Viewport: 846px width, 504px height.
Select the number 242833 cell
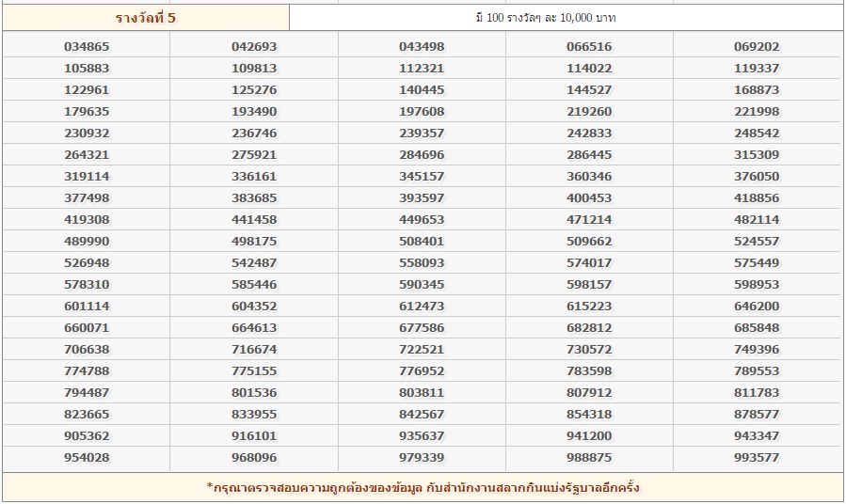click(589, 134)
